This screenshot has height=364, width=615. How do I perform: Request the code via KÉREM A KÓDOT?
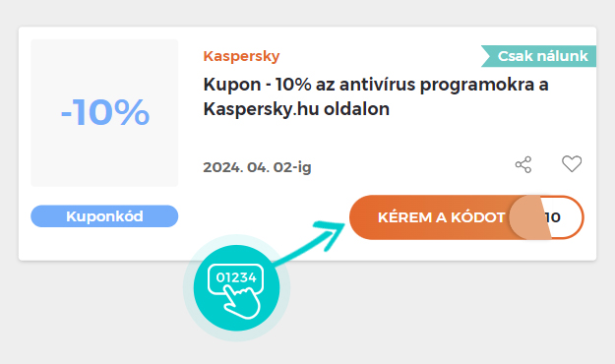coord(441,217)
